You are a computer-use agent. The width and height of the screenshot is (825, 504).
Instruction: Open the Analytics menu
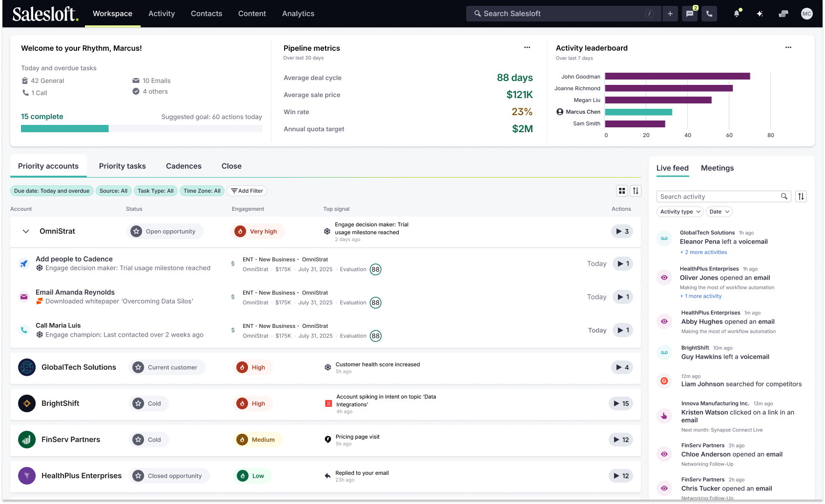pyautogui.click(x=298, y=14)
